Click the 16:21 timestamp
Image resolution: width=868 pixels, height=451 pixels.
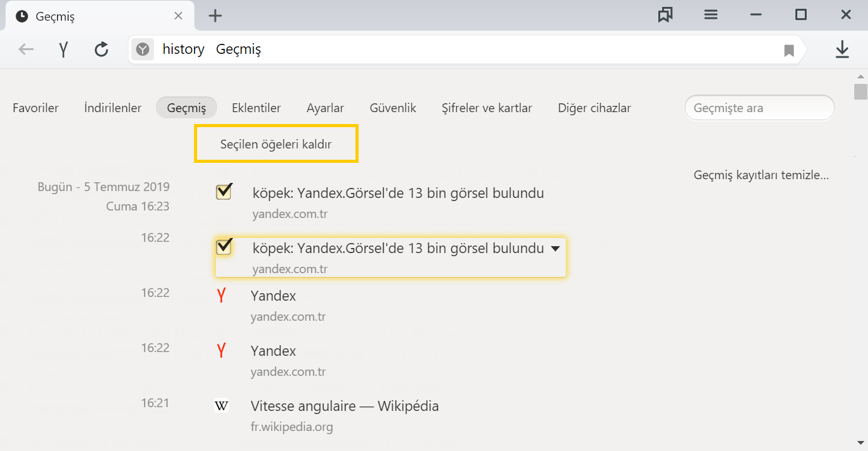click(x=155, y=403)
